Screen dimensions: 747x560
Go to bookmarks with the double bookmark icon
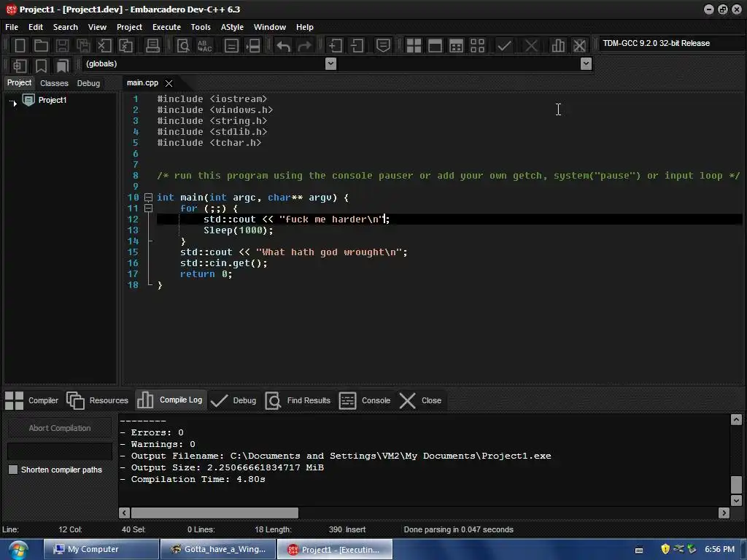pyautogui.click(x=62, y=65)
